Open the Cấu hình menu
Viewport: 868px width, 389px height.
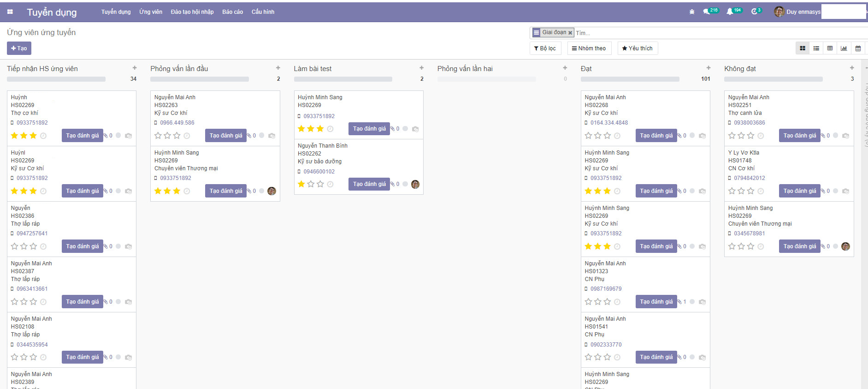click(263, 12)
